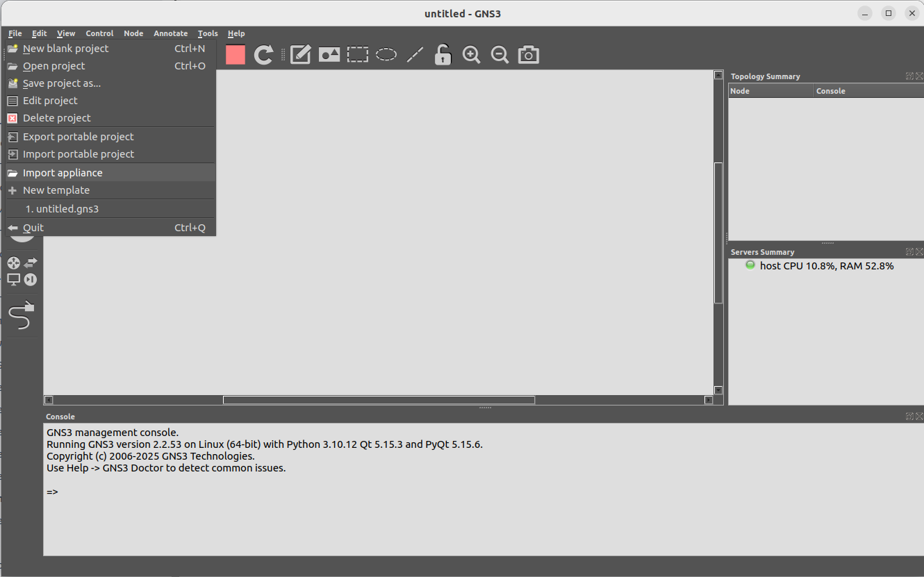Select Save project as...
Screen dimensions: 924x577
pyautogui.click(x=110, y=83)
